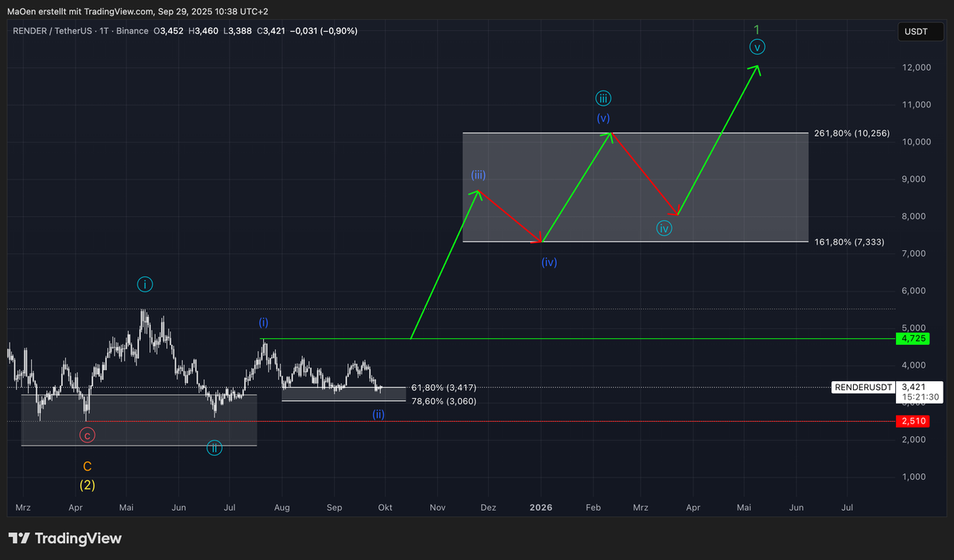The width and height of the screenshot is (954, 560).
Task: Click the 1T timeframe in chart header
Action: 105,31
